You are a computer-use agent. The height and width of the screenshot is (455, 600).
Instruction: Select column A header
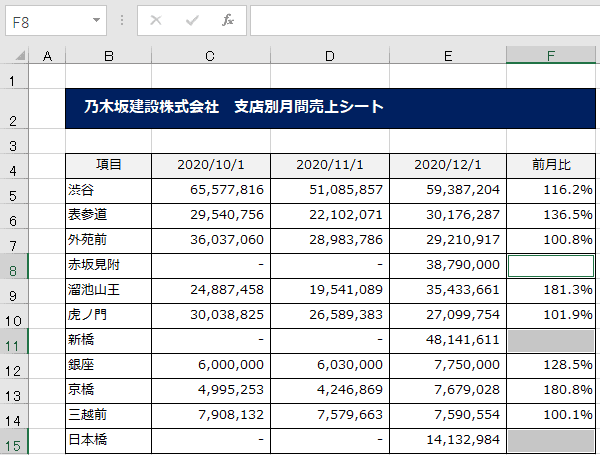(47, 55)
